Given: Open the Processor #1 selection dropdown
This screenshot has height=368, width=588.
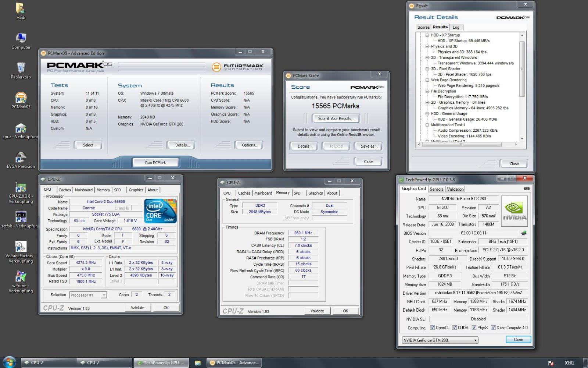Looking at the screenshot, I should pos(88,295).
